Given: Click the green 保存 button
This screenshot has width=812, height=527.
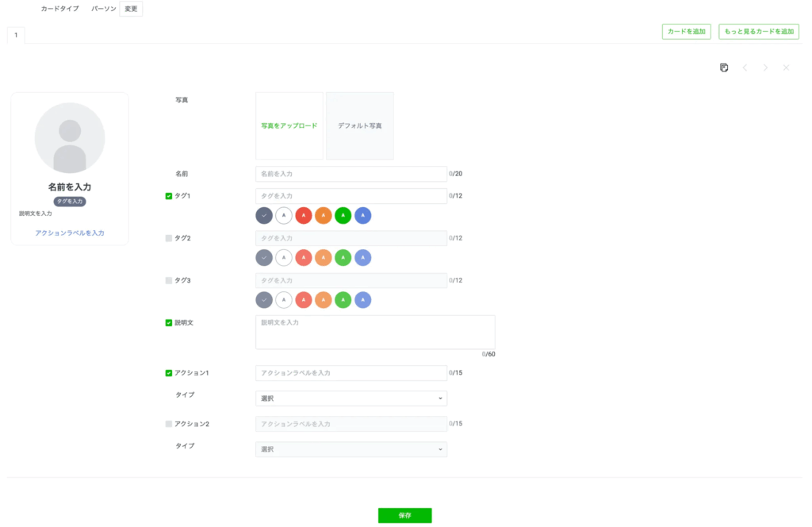Looking at the screenshot, I should pyautogui.click(x=404, y=515).
